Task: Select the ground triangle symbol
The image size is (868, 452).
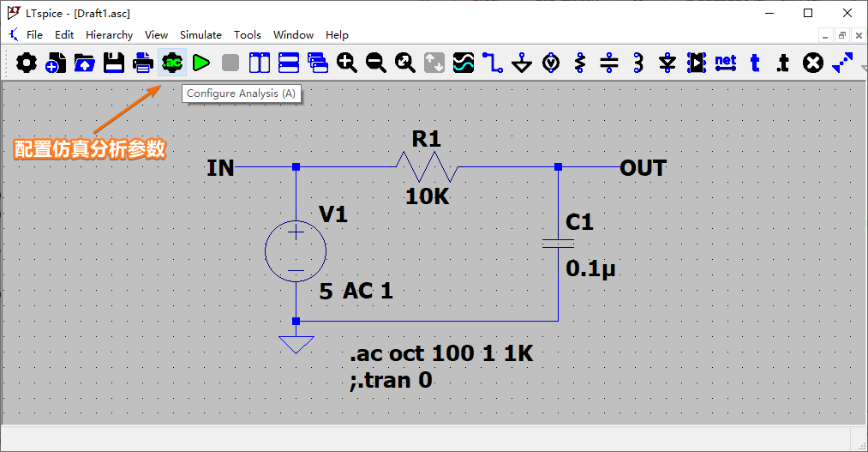Action: [296, 345]
